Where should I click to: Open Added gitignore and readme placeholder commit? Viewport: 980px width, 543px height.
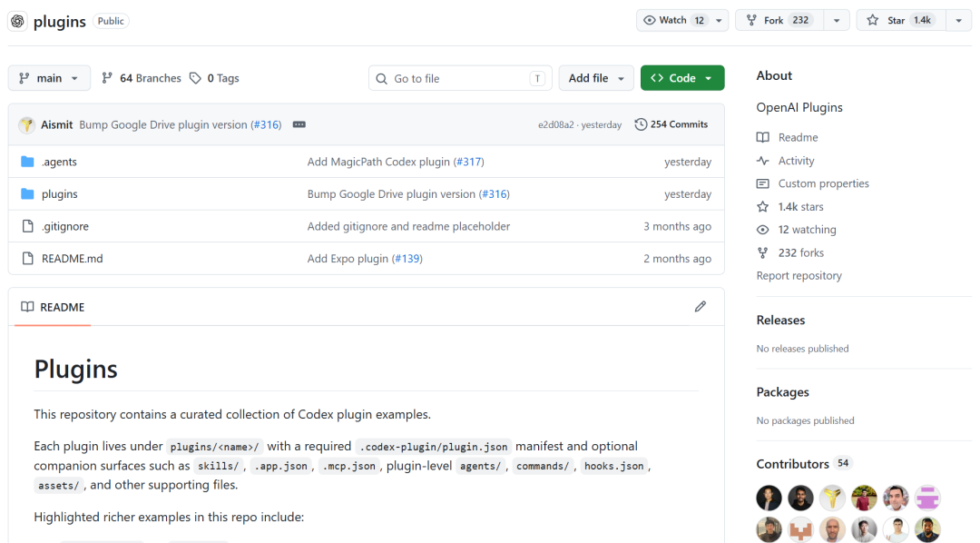click(408, 226)
